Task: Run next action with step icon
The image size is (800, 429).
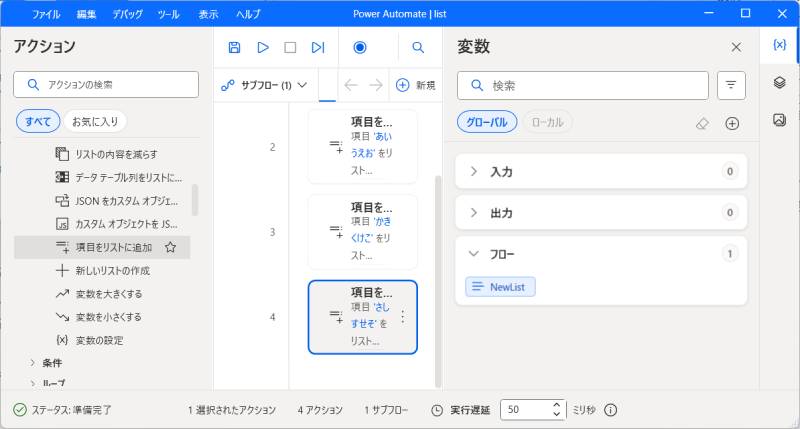Action: pyautogui.click(x=318, y=47)
